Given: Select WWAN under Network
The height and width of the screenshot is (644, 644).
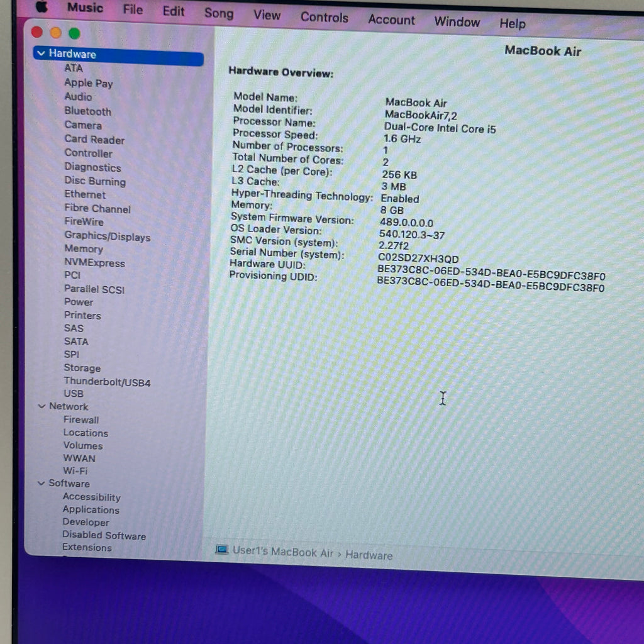Looking at the screenshot, I should 79,458.
